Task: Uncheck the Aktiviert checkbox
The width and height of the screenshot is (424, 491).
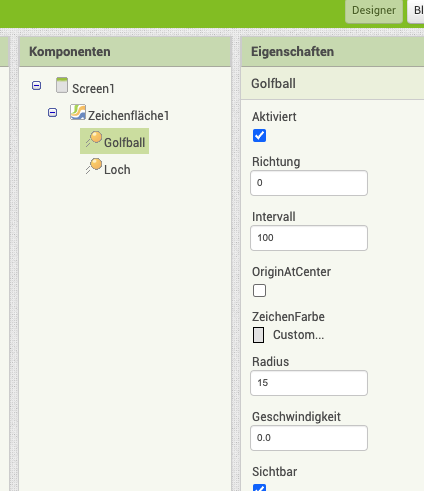Action: coord(259,136)
